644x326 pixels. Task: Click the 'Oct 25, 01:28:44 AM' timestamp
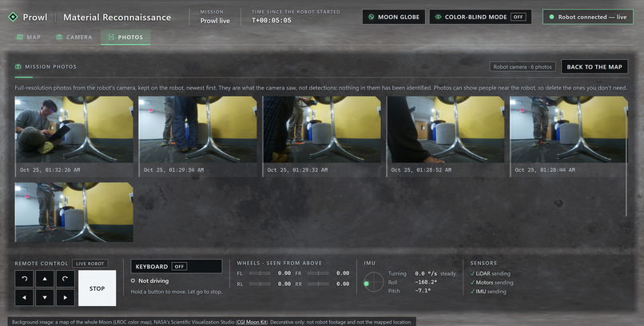click(545, 169)
